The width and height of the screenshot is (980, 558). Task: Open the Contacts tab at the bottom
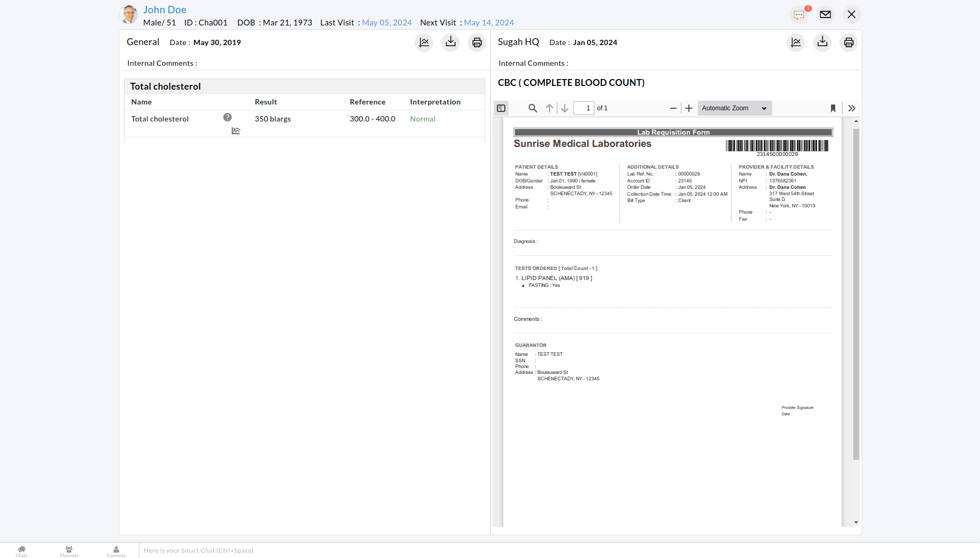point(116,552)
